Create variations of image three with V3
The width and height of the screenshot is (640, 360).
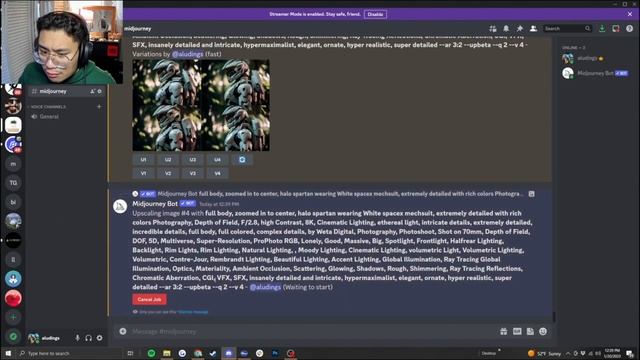[x=193, y=173]
